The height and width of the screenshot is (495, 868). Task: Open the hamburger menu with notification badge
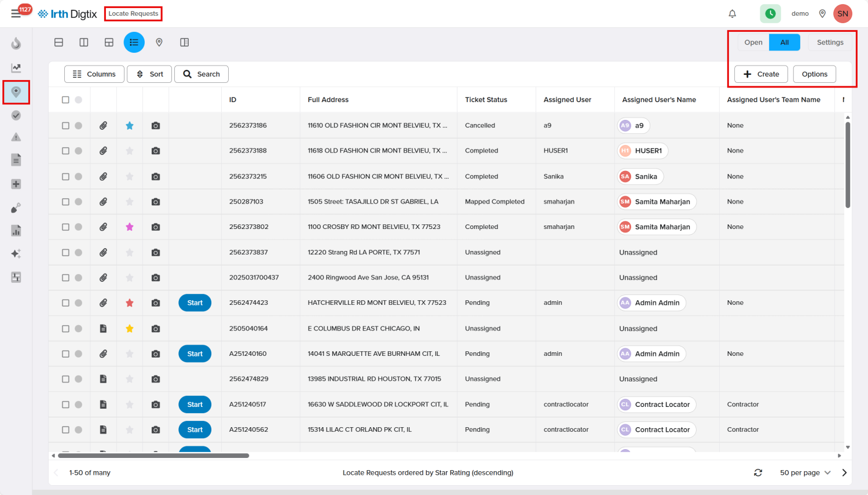point(16,13)
